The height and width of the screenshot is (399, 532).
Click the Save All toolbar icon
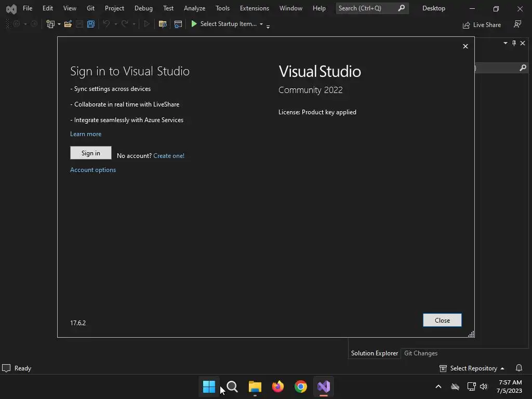pyautogui.click(x=90, y=24)
